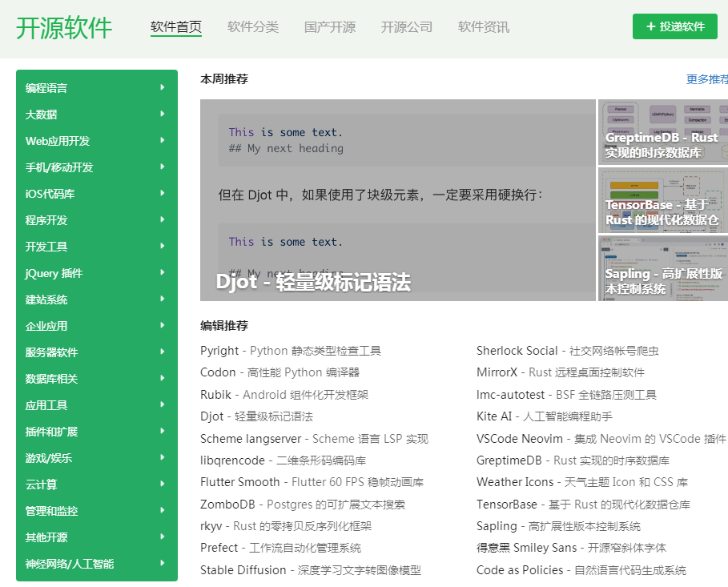Click the arrow icon beside iOS代码库
This screenshot has height=587, width=728.
163,193
